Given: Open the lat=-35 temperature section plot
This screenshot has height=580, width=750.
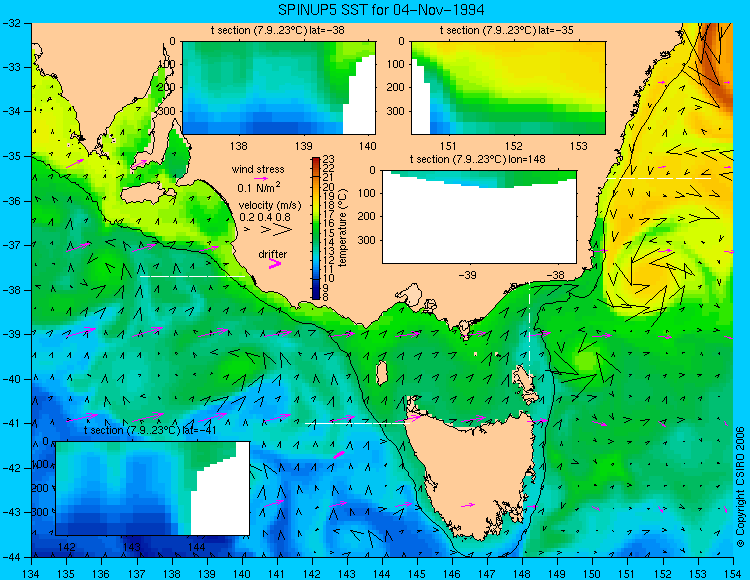Looking at the screenshot, I should [x=508, y=88].
